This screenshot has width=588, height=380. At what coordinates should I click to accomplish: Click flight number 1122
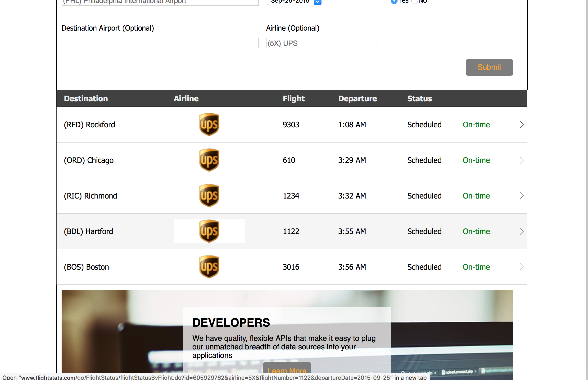[291, 231]
